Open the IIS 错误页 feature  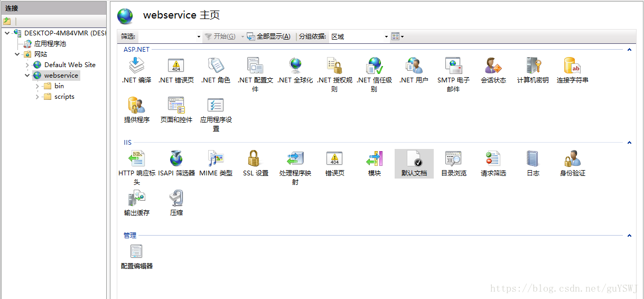tap(334, 163)
